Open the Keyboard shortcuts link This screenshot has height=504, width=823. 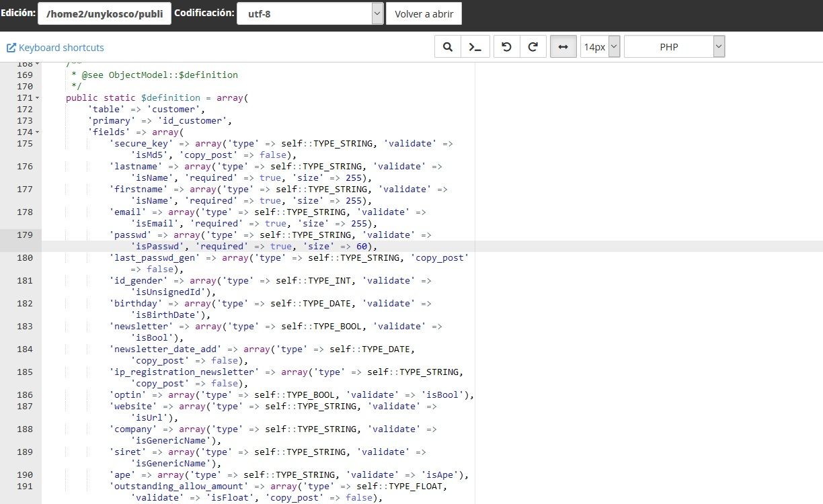[55, 48]
